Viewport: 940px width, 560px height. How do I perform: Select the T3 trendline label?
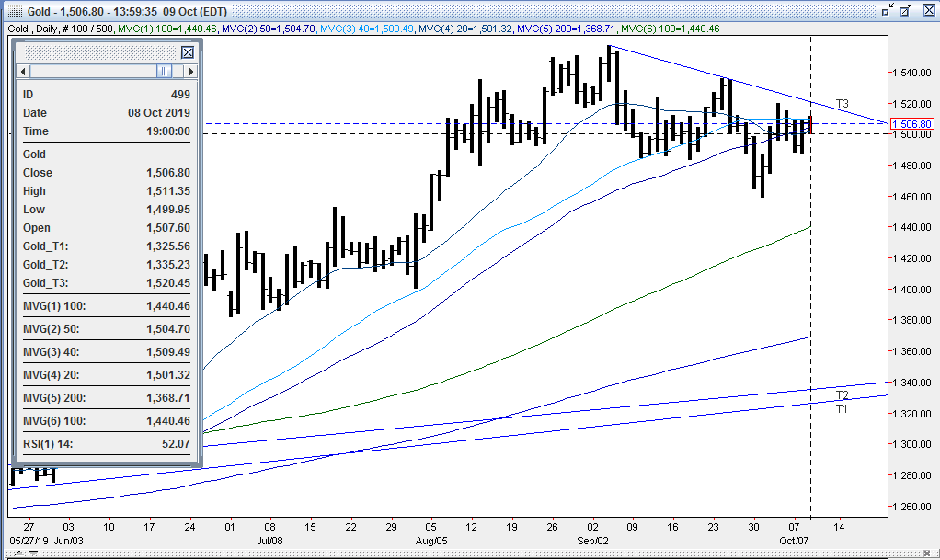click(x=843, y=104)
